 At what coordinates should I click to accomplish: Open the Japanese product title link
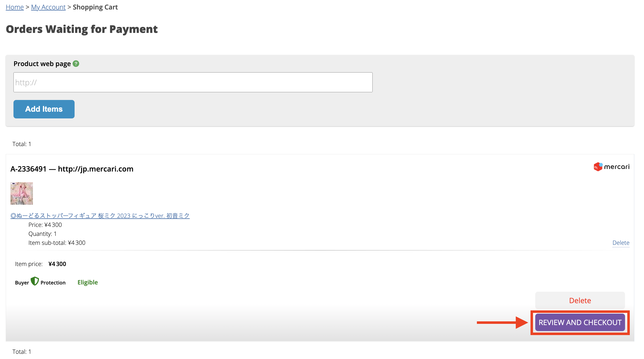point(100,216)
